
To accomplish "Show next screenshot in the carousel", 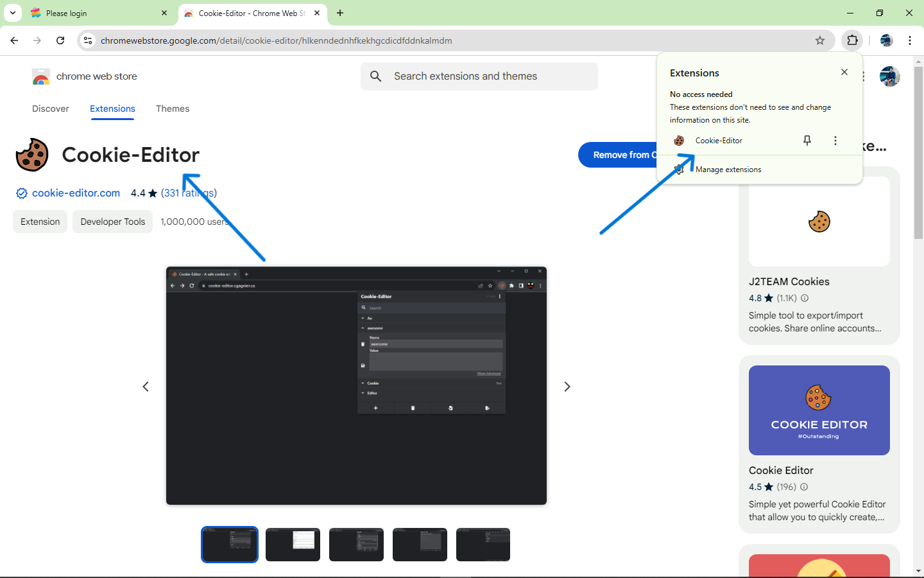I will [567, 387].
